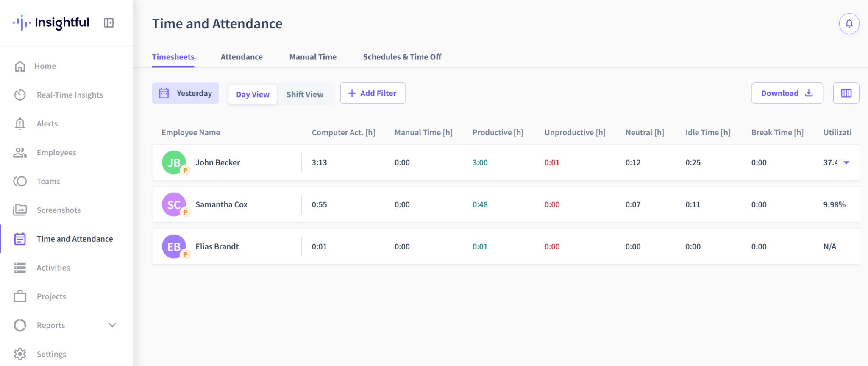Click the Projects briefcase icon
868x366 pixels.
20,296
